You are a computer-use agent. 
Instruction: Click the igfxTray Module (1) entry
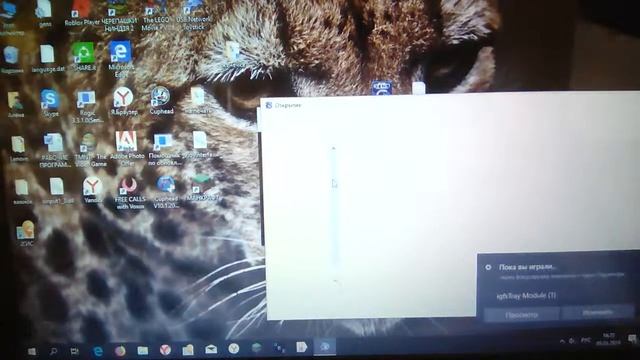pyautogui.click(x=526, y=296)
